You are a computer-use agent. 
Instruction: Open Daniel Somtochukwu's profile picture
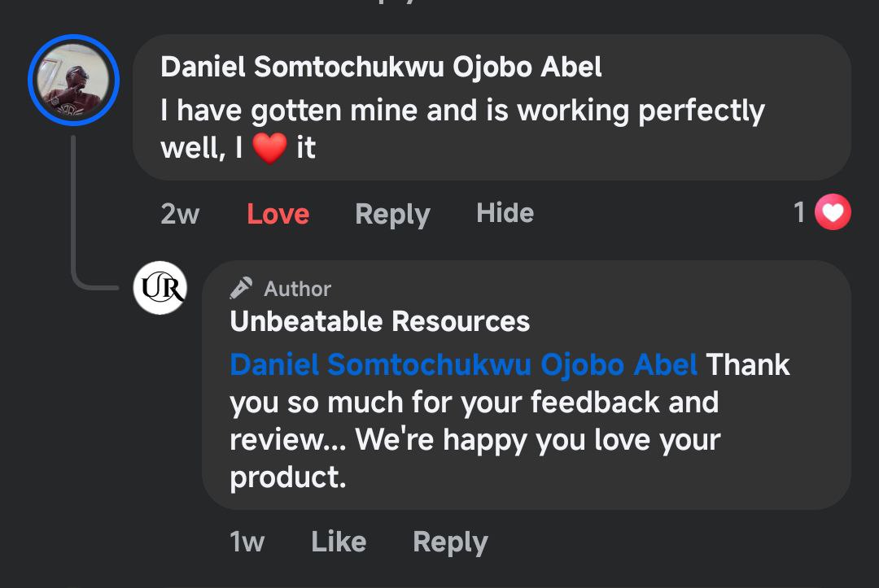(x=73, y=80)
